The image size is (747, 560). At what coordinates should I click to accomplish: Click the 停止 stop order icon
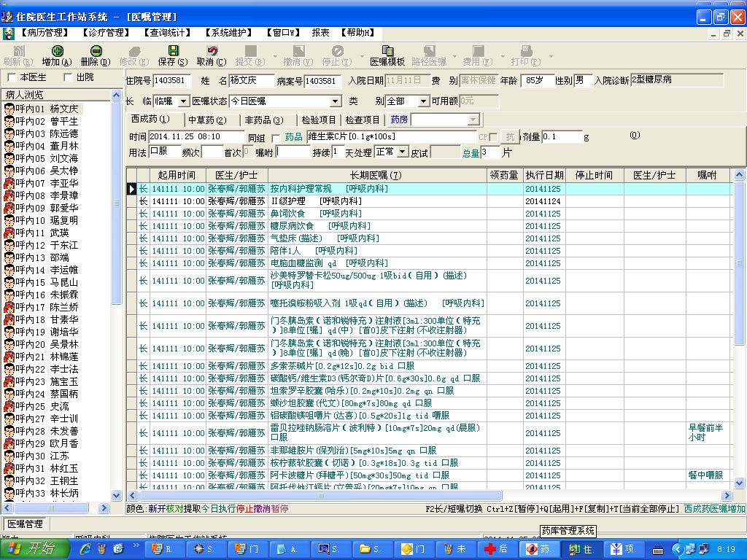coord(337,51)
